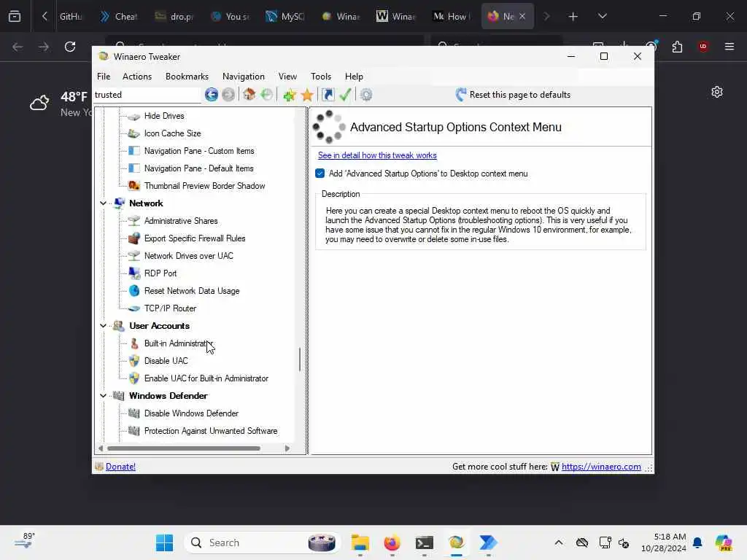
Task: Select Disable Windows Defender tree item
Action: click(191, 413)
